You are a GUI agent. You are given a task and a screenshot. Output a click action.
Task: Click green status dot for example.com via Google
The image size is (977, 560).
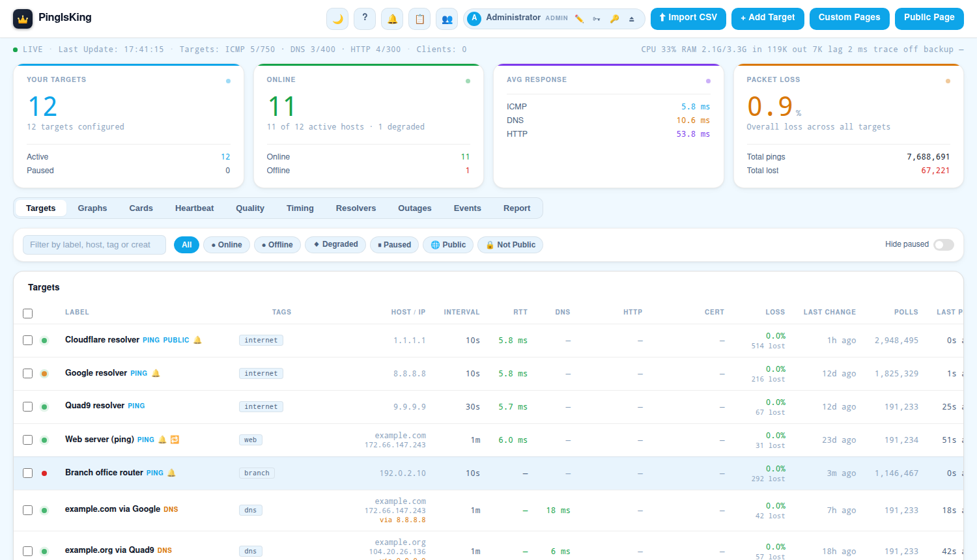coord(44,511)
